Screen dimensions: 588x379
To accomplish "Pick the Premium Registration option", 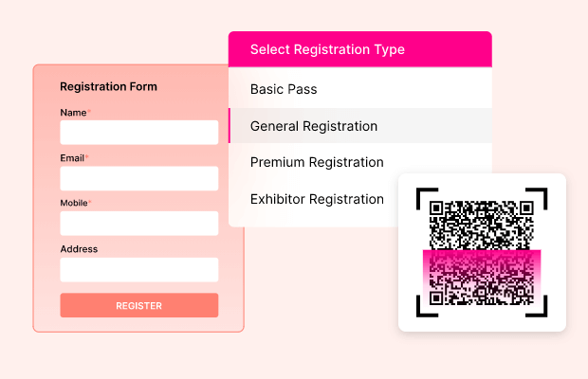I will [317, 162].
